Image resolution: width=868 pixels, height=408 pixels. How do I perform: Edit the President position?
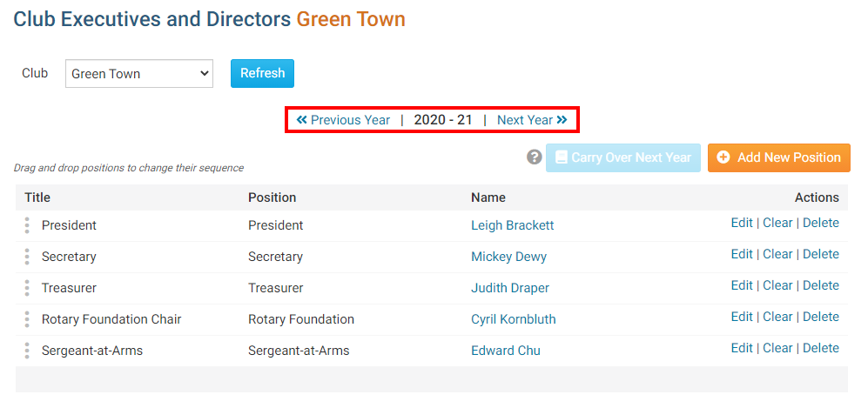pos(742,223)
